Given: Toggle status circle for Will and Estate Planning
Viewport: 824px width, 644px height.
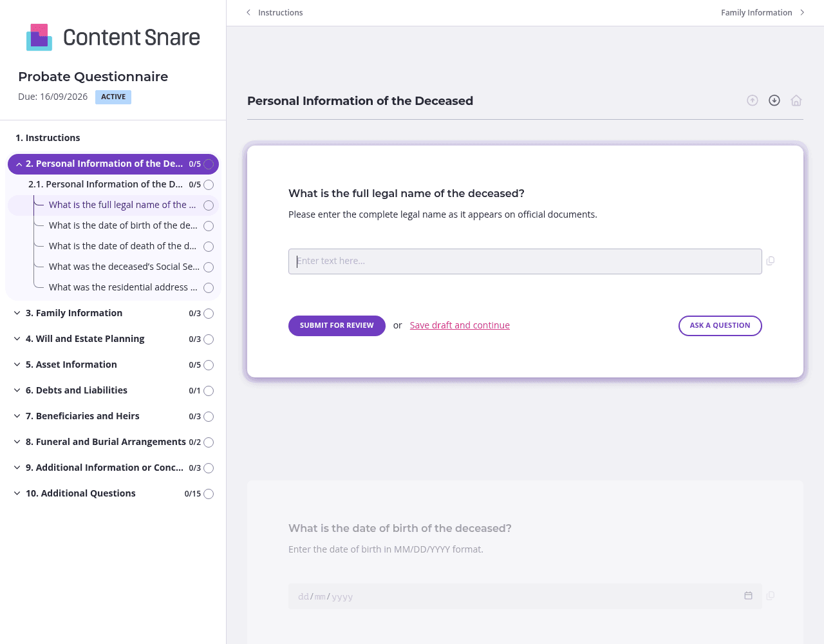Looking at the screenshot, I should tap(209, 339).
